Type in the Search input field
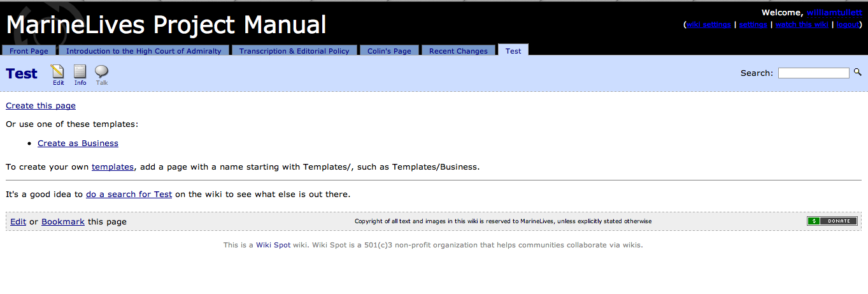The width and height of the screenshot is (868, 294). pyautogui.click(x=813, y=73)
